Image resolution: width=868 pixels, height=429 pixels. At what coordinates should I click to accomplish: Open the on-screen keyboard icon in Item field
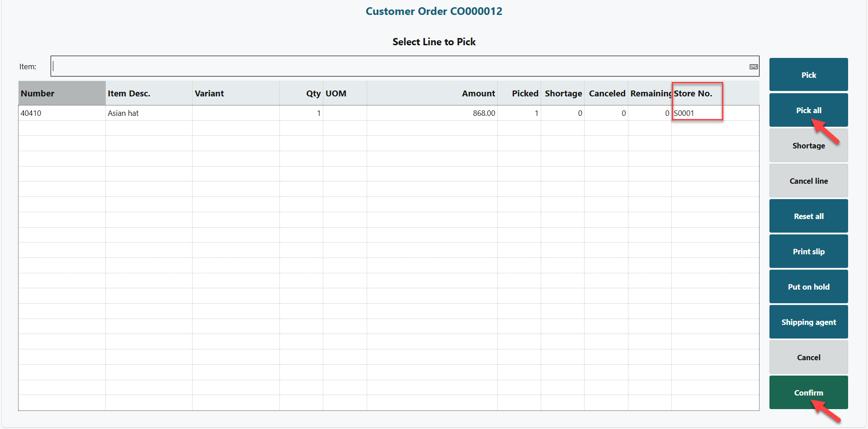point(753,67)
